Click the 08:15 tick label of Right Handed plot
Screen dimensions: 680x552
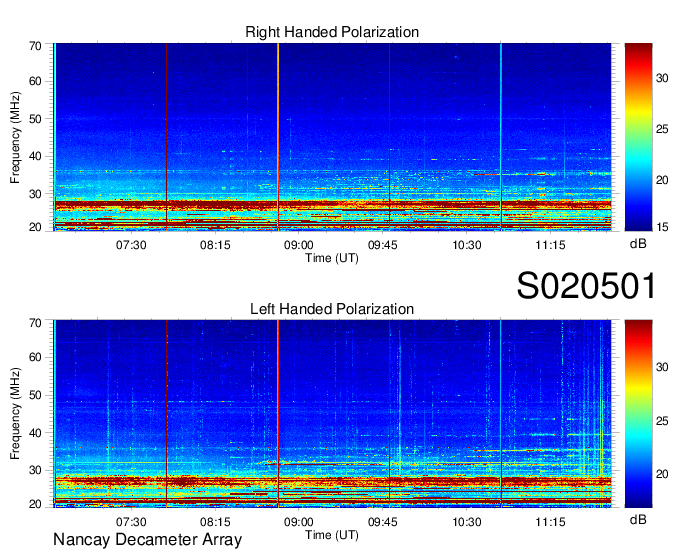coord(215,245)
